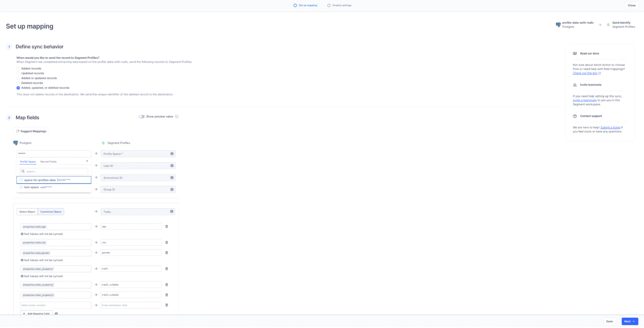Toggle the Show preview value switch
The width and height of the screenshot is (644, 328).
142,117
